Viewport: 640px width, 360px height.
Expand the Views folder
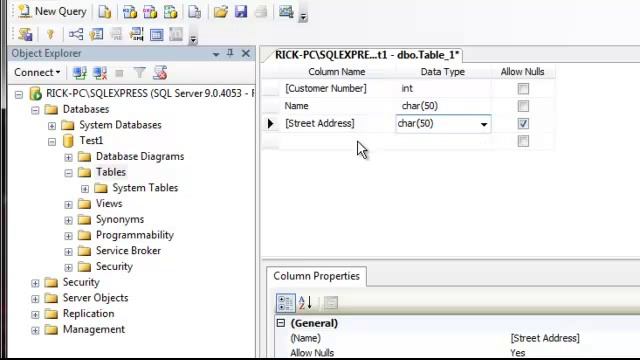tap(68, 204)
